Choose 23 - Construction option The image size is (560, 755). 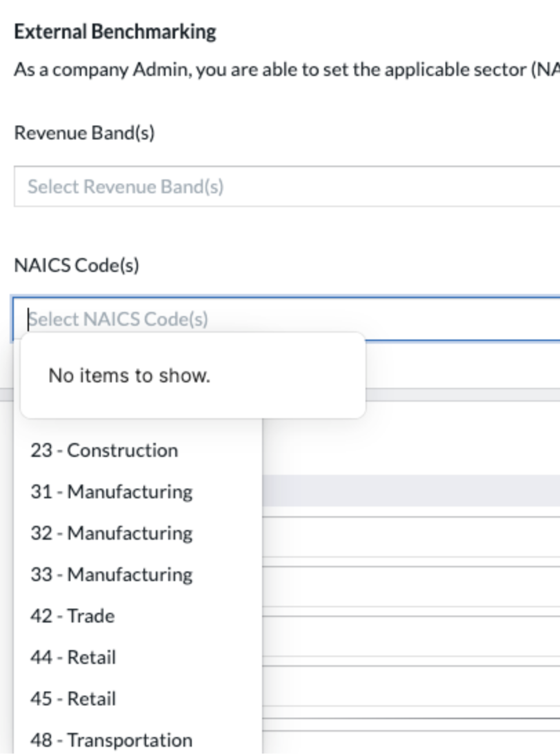pyautogui.click(x=138, y=451)
